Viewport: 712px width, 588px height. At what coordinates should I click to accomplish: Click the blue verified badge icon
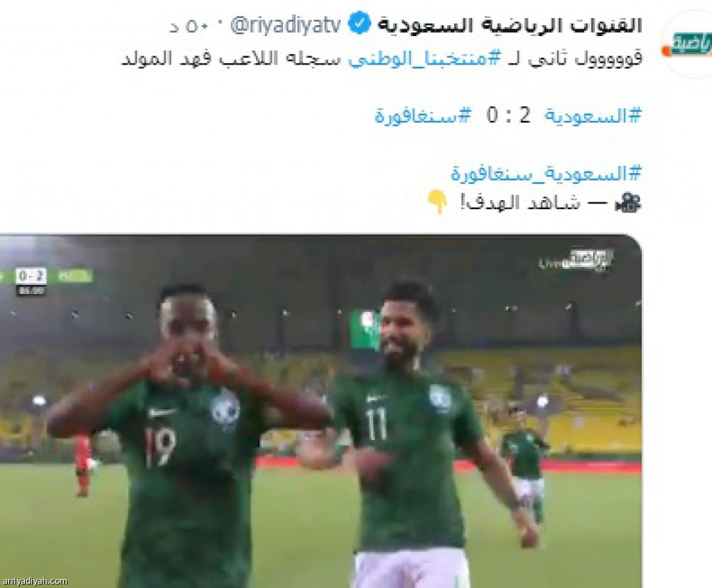[x=359, y=24]
